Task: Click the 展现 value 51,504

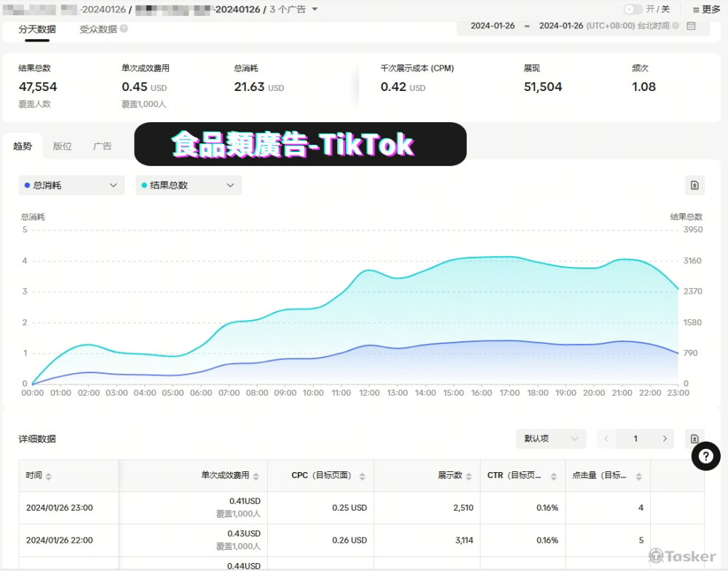Action: [x=543, y=87]
